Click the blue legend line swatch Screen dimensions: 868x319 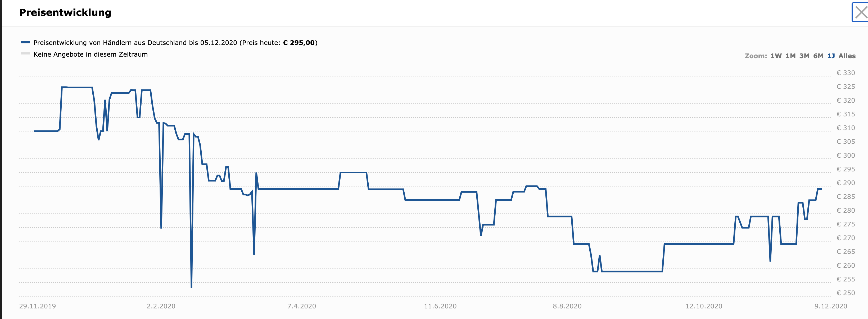(25, 42)
